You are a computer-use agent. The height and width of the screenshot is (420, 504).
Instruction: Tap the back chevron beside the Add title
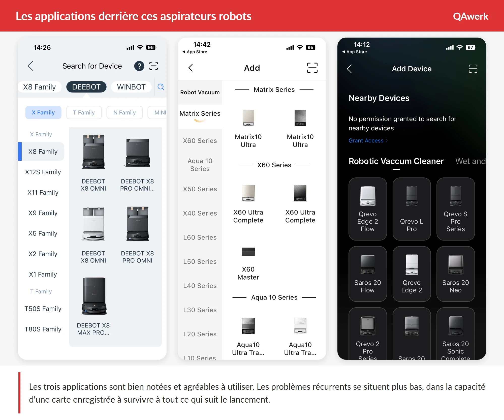click(x=191, y=68)
